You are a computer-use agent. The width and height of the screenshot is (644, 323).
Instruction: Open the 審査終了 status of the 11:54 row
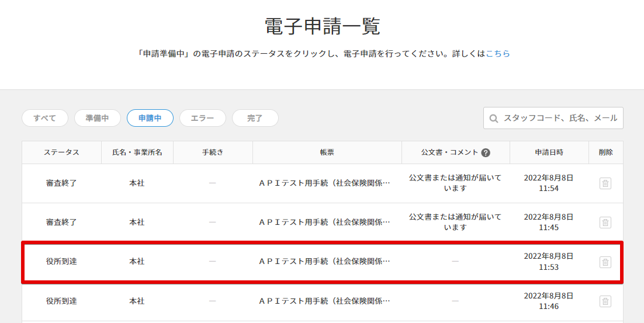tap(61, 183)
